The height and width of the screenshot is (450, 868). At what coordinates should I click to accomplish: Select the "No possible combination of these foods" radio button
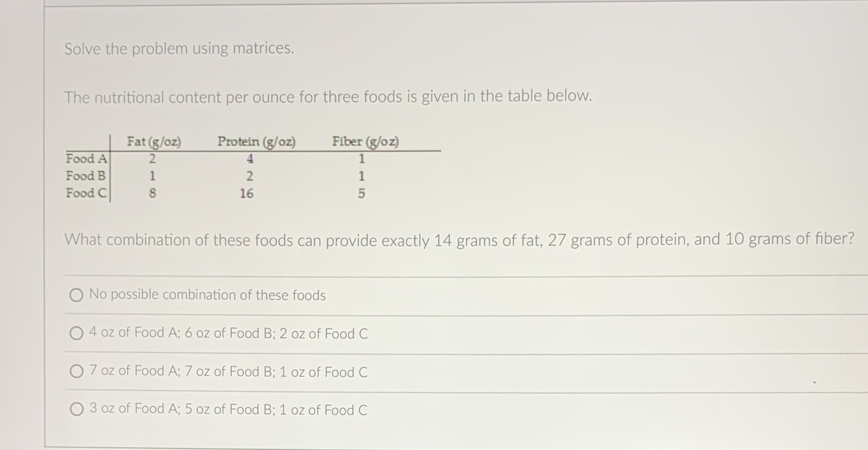[x=76, y=294]
